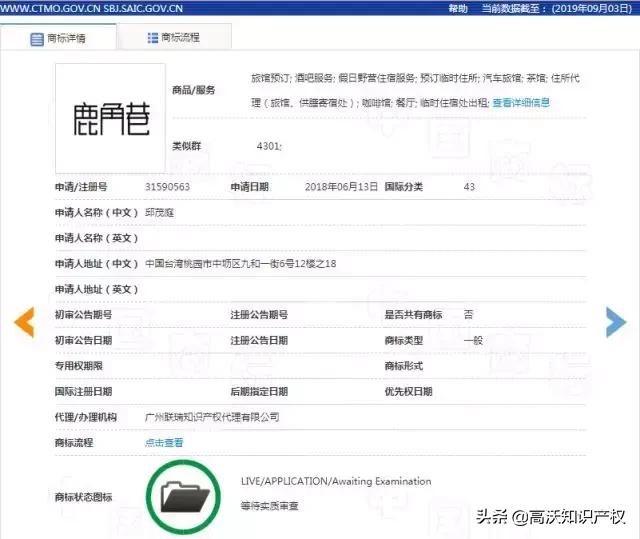Click the 国际注册日期 label
This screenshot has width=640, height=539.
click(83, 391)
